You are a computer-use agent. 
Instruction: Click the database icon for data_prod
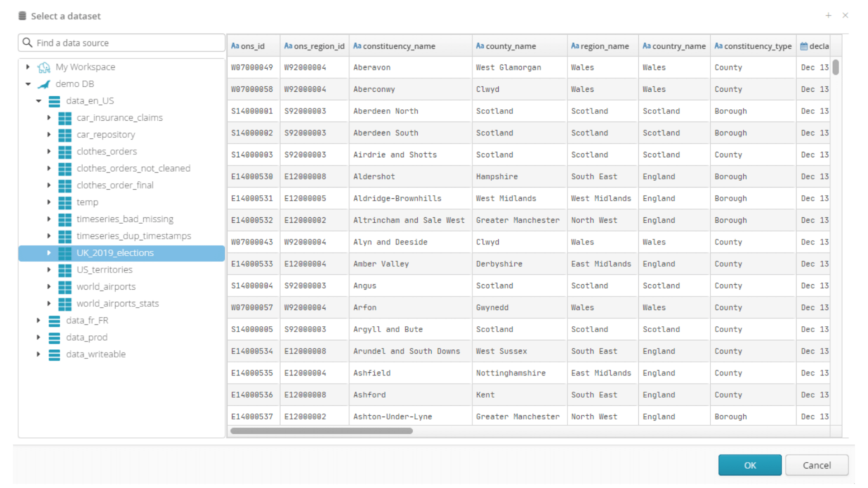56,337
